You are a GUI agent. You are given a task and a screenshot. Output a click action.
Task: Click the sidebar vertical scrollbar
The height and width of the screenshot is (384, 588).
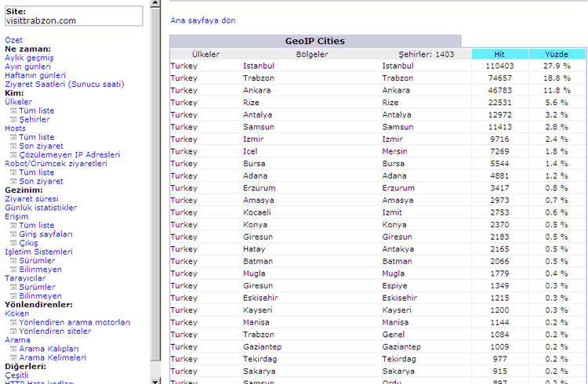point(155,196)
